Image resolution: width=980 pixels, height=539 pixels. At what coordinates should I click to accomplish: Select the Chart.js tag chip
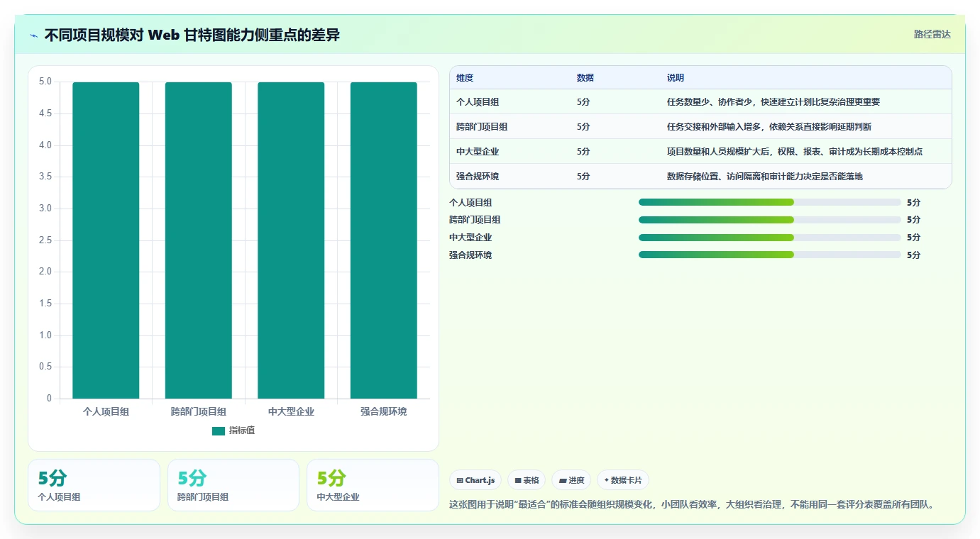475,480
